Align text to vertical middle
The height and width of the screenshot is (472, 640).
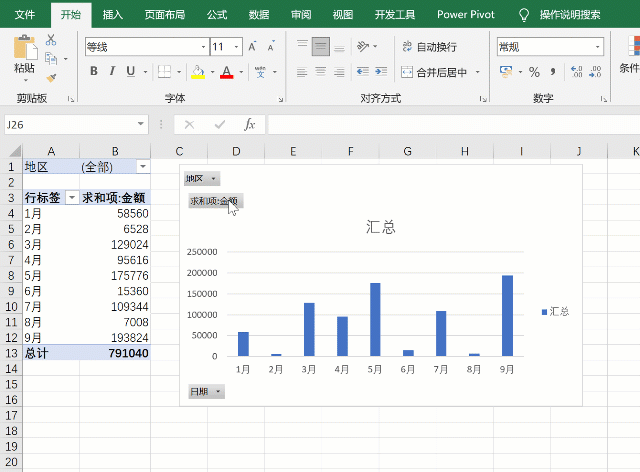point(321,47)
